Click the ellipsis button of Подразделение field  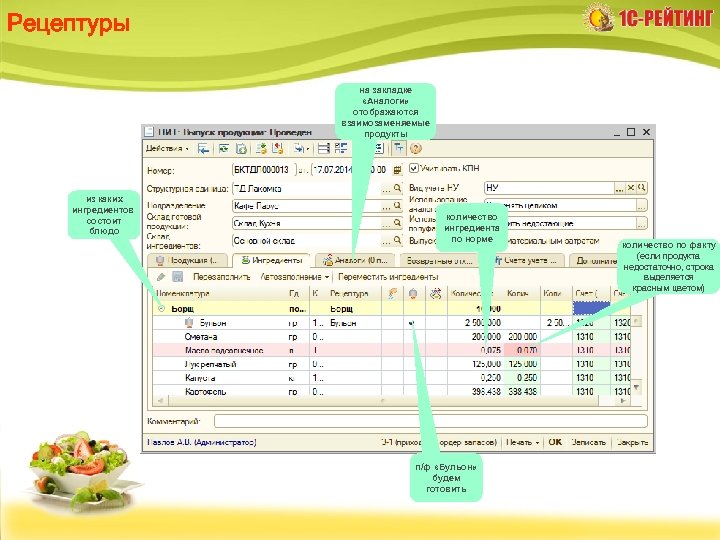387,206
